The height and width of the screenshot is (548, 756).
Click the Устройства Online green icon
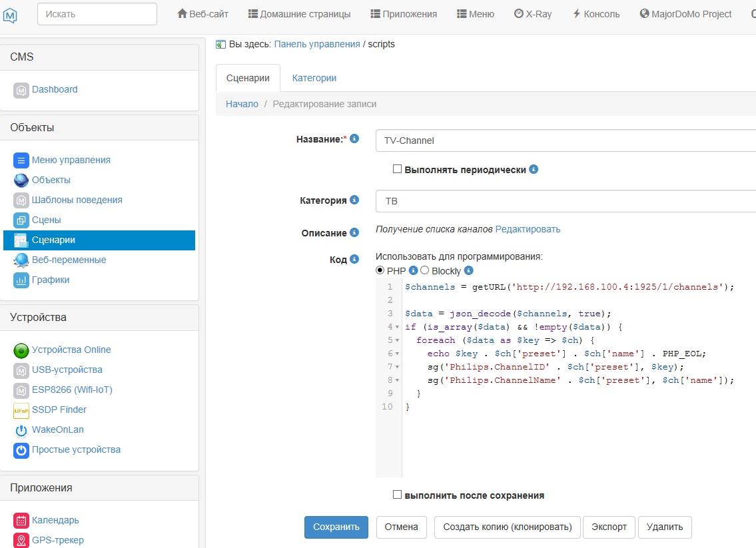click(x=21, y=350)
